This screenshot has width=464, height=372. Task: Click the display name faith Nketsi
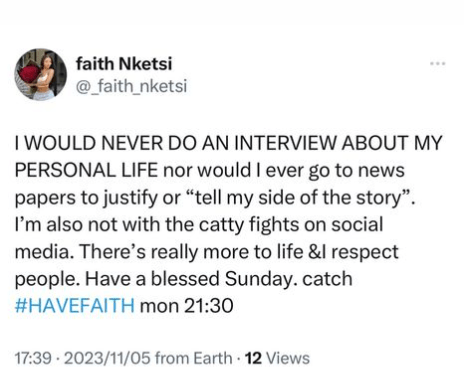(x=124, y=63)
